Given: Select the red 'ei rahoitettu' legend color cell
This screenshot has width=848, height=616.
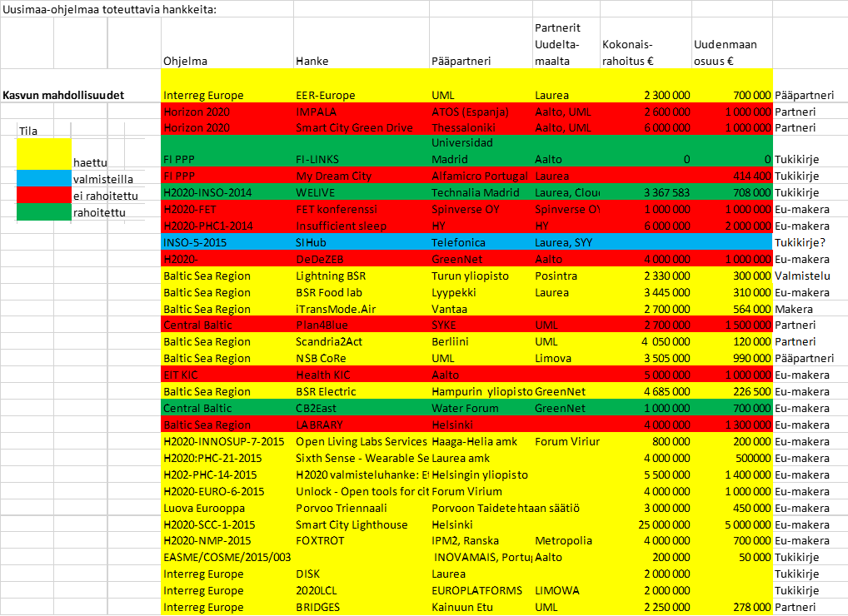Looking at the screenshot, I should click(x=44, y=195).
